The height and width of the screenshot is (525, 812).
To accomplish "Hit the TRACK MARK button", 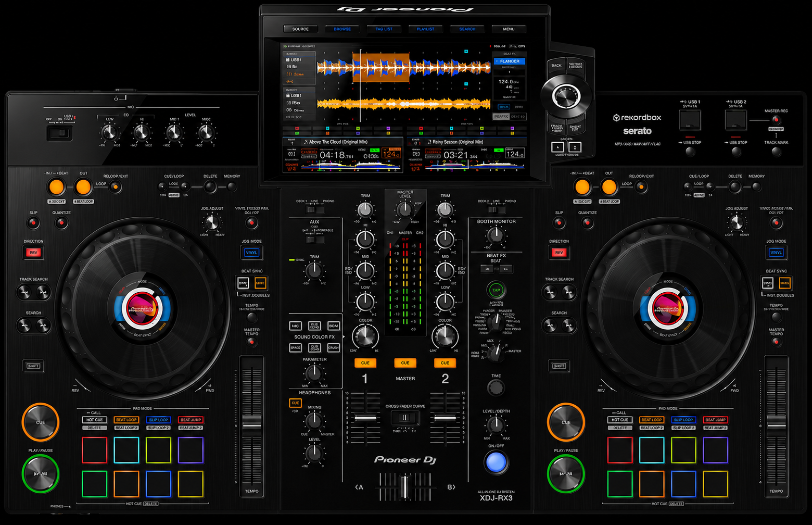I will click(776, 152).
